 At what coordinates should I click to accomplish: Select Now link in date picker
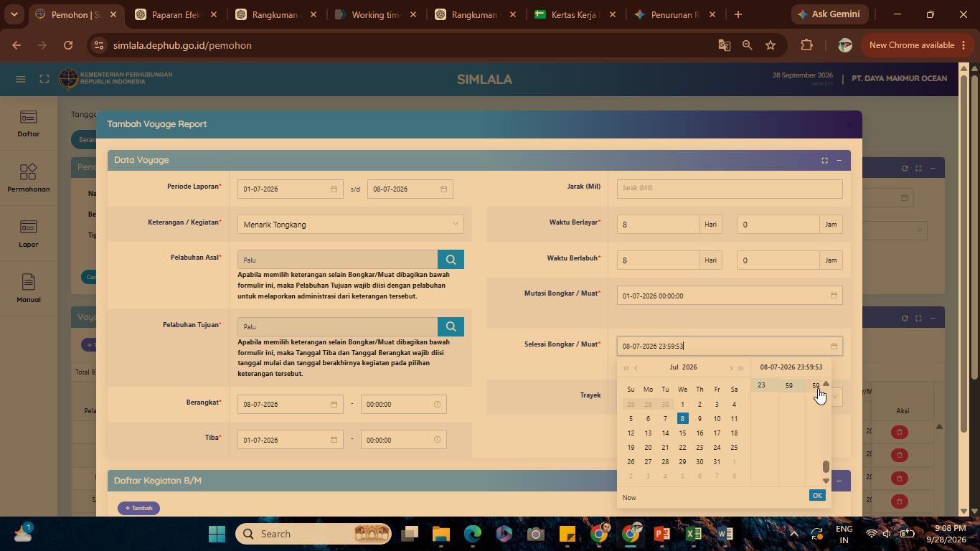(629, 497)
